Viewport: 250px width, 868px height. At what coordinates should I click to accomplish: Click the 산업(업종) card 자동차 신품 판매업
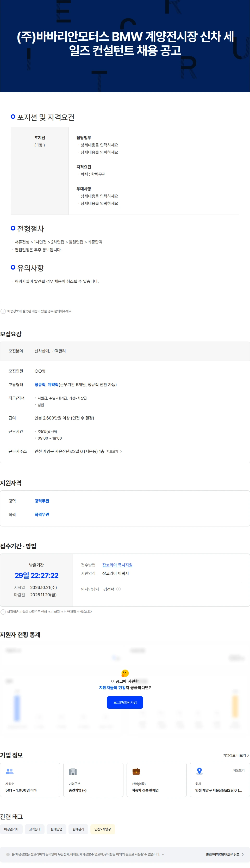pos(157,780)
